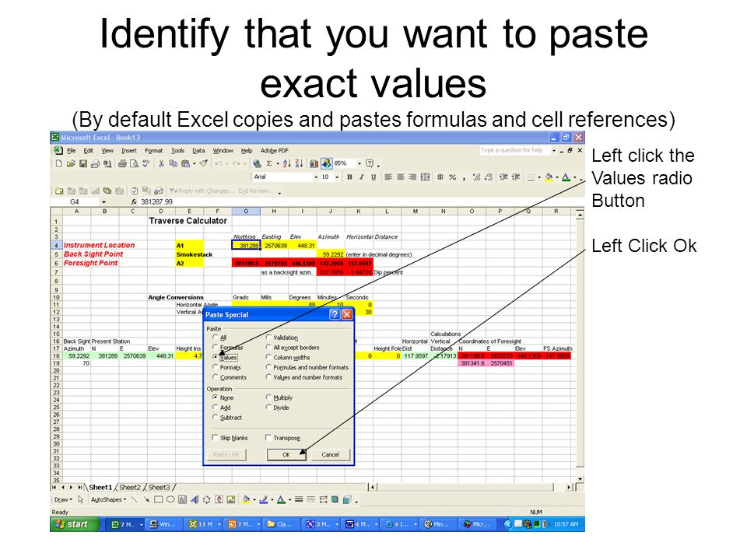Click the Cut scissors icon
Screen dimensions: 747x560
[x=161, y=164]
